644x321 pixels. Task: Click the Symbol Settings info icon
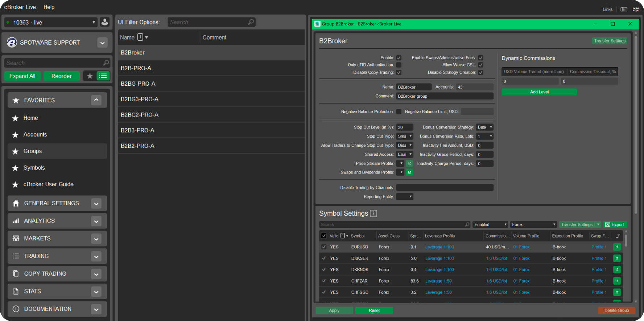(373, 214)
